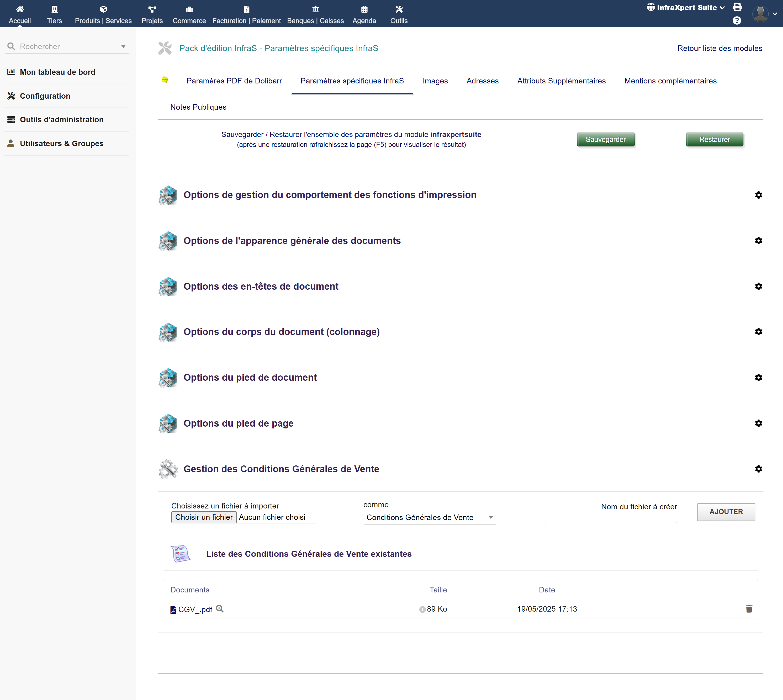Open the Mentions complémentaires tab

click(x=670, y=81)
